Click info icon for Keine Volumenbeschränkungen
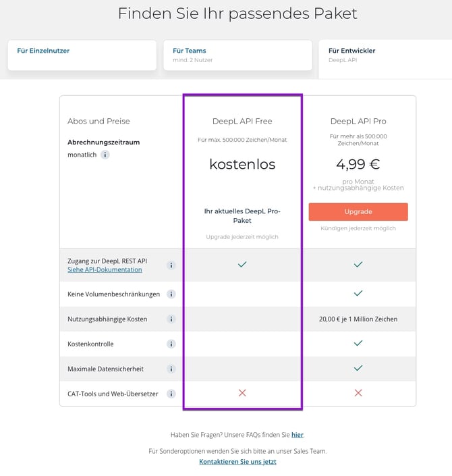 click(171, 294)
